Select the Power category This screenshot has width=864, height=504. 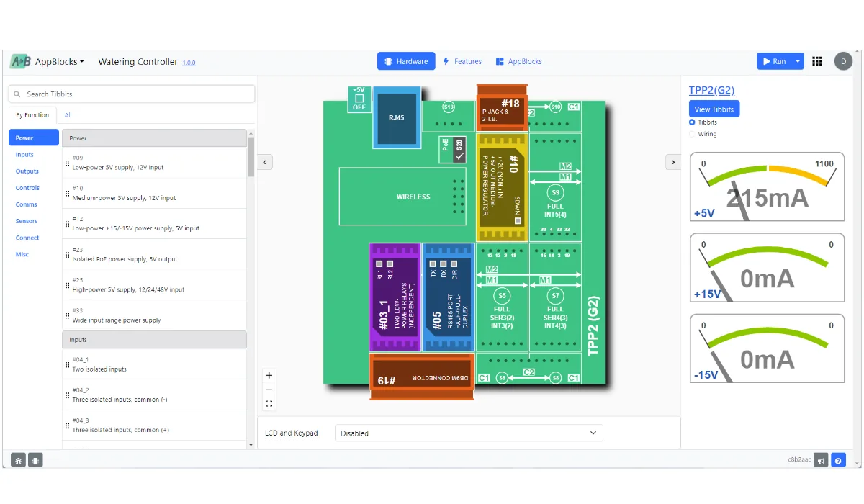coord(35,138)
